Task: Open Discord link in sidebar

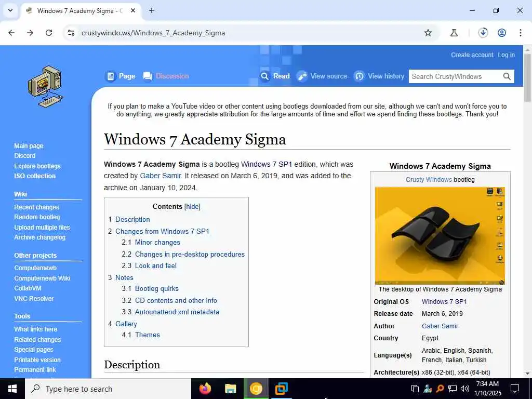Action: coord(25,156)
